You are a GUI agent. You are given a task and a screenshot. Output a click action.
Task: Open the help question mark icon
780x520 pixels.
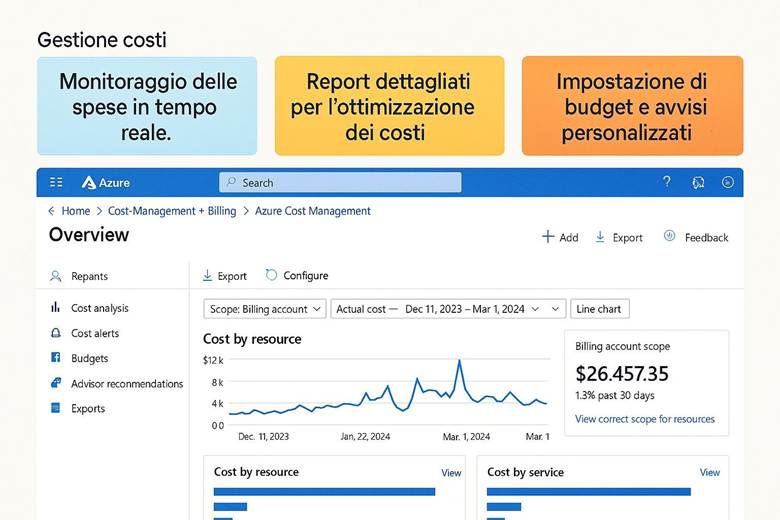[x=667, y=182]
